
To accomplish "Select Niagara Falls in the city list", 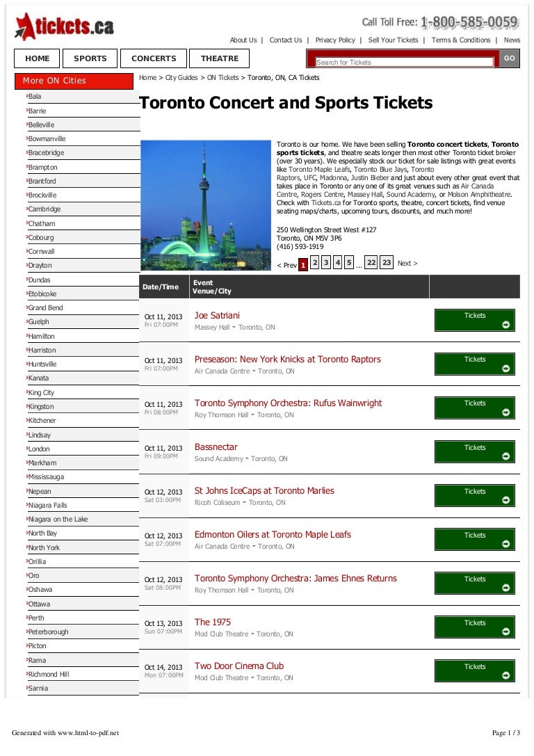I will 47,506.
